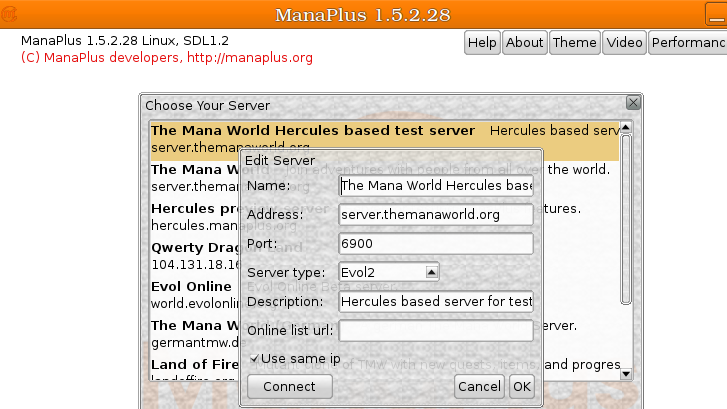
Task: Click the Server type dropdown arrow
Action: click(x=432, y=272)
